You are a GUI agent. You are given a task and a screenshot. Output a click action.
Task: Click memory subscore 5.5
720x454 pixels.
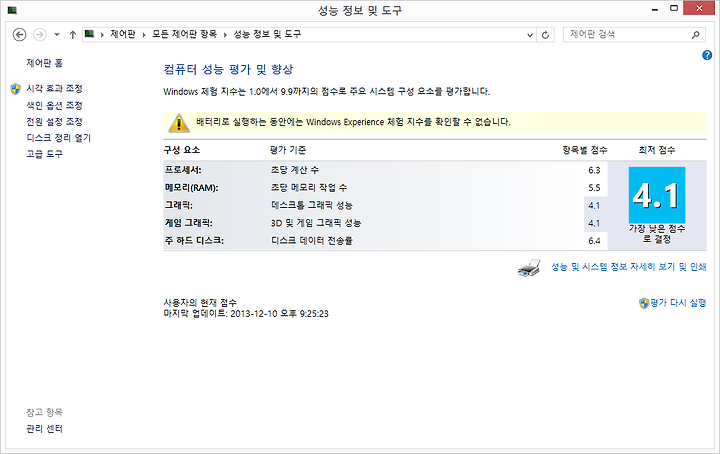594,188
